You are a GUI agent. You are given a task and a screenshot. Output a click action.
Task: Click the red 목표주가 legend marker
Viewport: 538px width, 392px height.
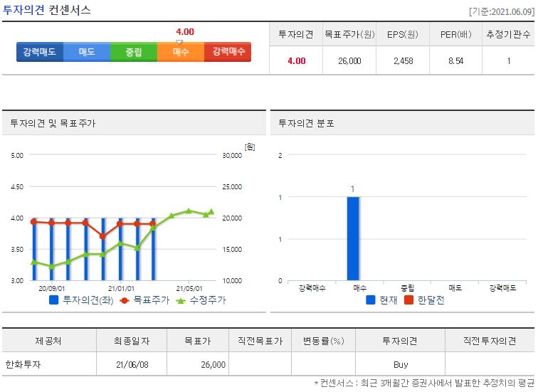(125, 301)
